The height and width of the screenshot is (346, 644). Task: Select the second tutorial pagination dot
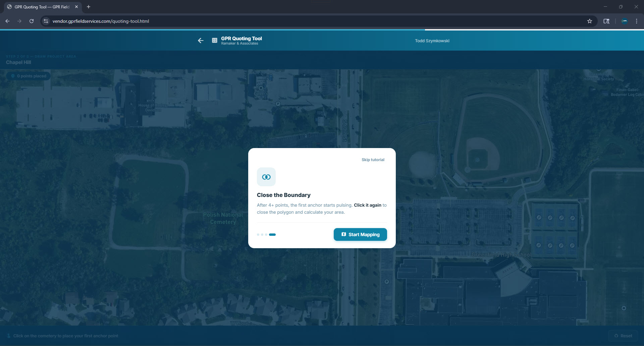point(262,235)
